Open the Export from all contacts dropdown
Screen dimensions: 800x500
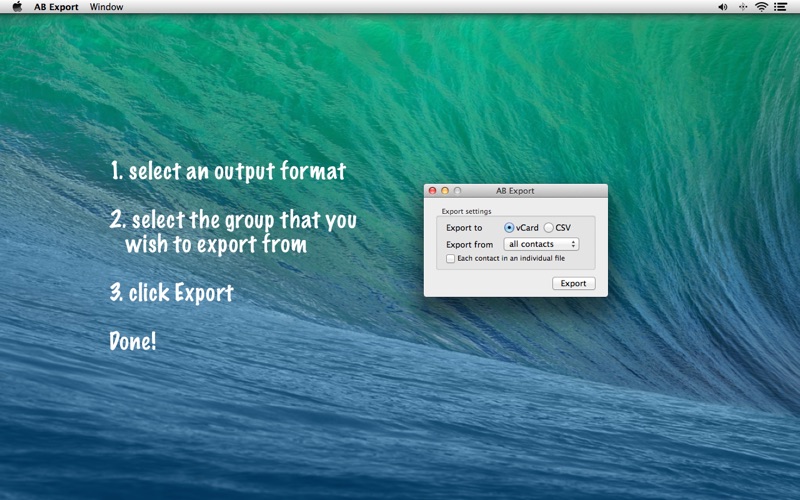(541, 244)
